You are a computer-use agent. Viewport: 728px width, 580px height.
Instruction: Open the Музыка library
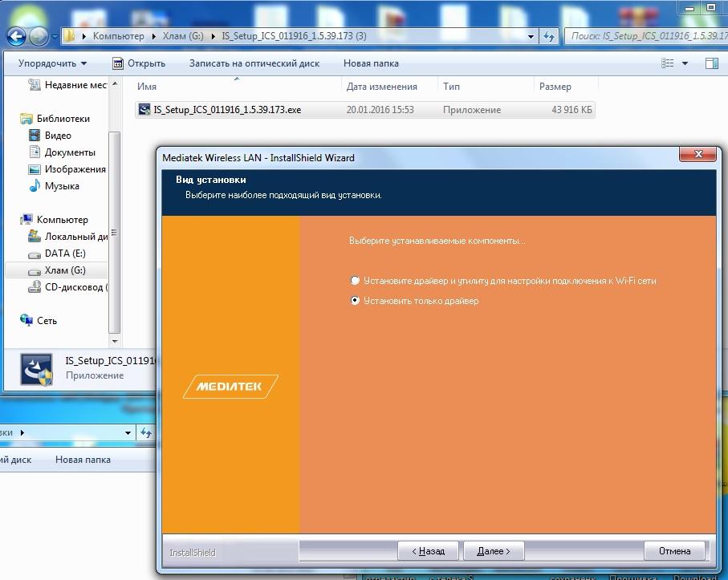point(55,186)
